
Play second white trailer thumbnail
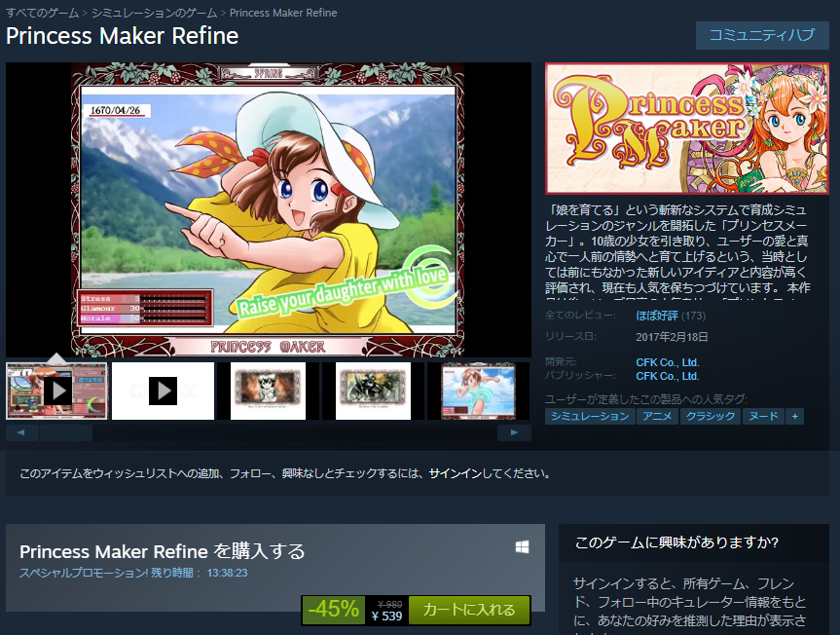[163, 392]
